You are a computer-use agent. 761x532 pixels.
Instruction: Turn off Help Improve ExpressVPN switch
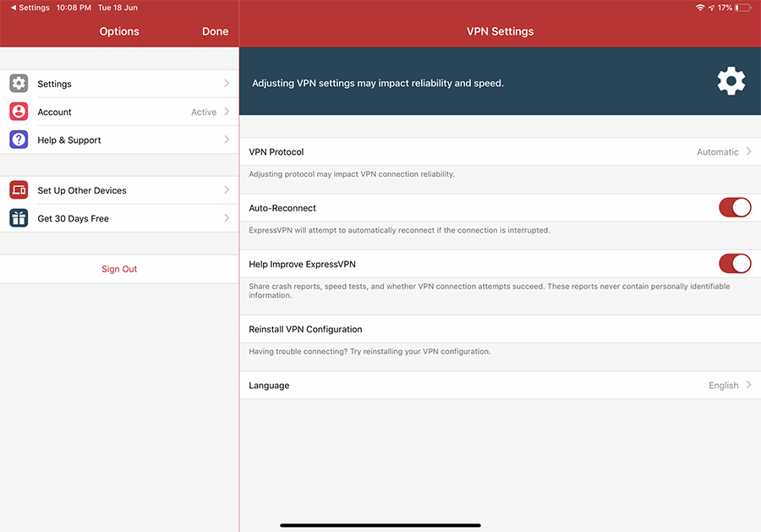tap(735, 264)
